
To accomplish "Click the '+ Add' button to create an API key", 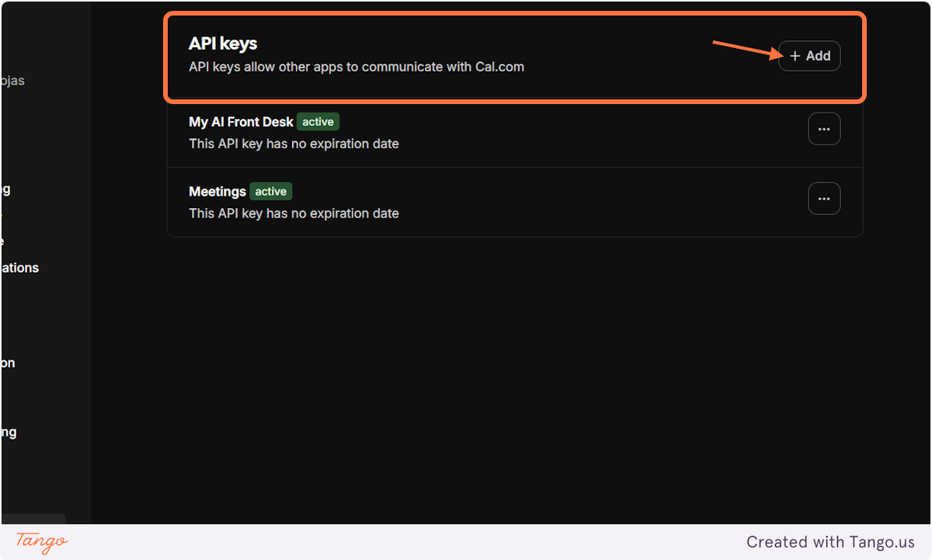I will point(809,56).
